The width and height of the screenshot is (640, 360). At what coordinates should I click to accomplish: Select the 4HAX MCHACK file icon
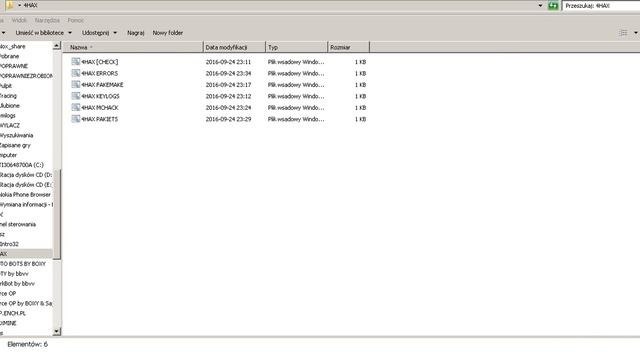pyautogui.click(x=76, y=107)
